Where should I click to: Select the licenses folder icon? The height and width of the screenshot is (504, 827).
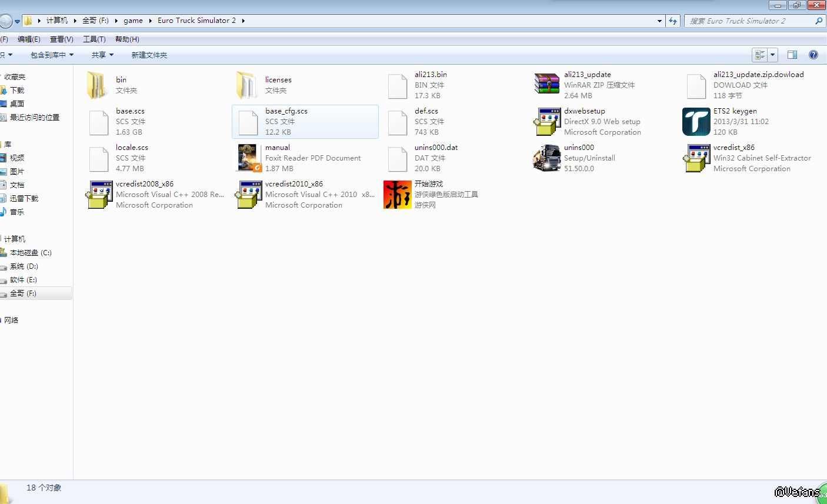246,85
